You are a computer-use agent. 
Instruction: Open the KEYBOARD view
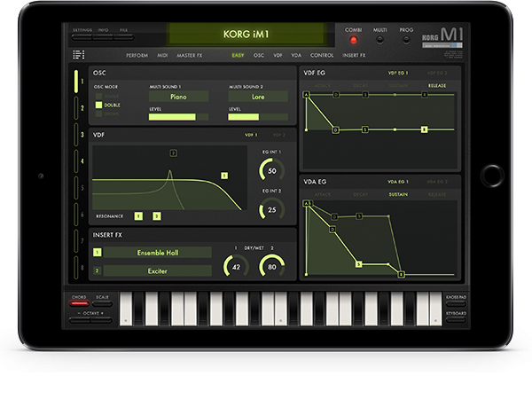[x=456, y=319]
